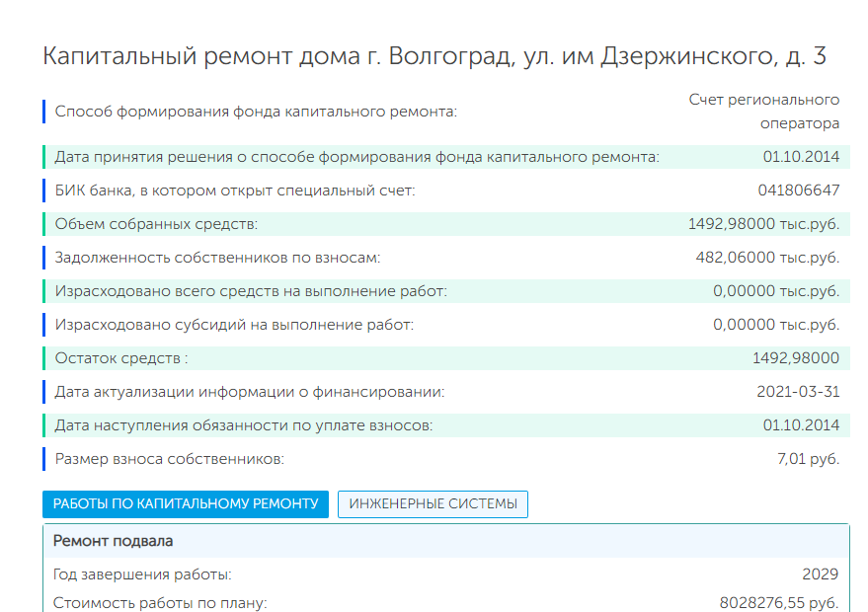Click the label Размер взноса собственников
Viewport: 868px width, 612px height.
(170, 459)
